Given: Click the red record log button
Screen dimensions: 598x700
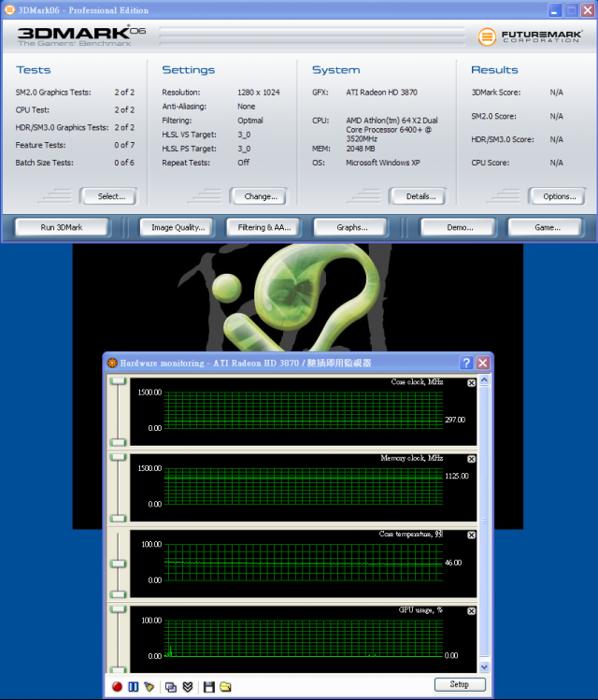Looking at the screenshot, I should (117, 687).
